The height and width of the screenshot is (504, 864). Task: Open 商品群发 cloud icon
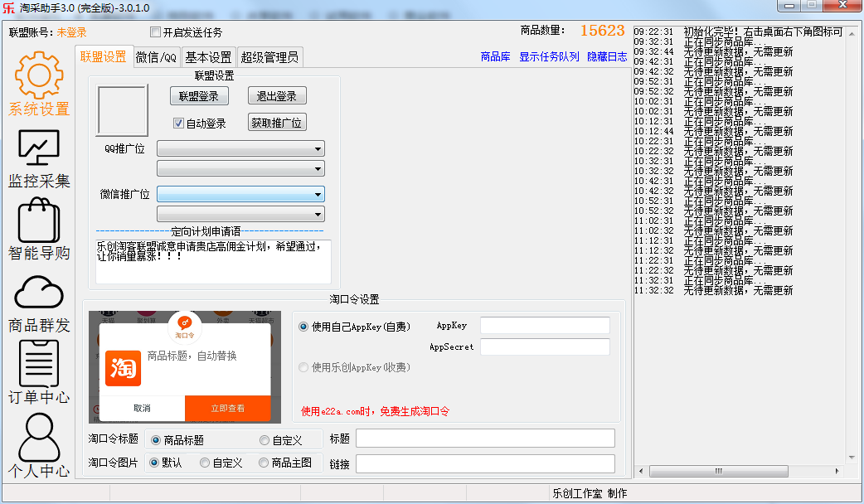click(39, 292)
